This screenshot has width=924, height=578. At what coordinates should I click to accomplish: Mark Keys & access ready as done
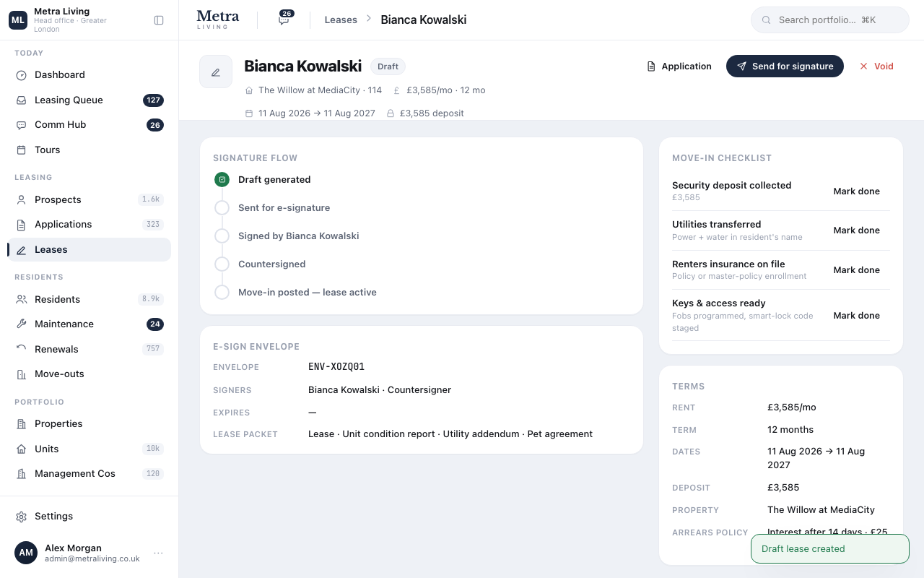[856, 316]
